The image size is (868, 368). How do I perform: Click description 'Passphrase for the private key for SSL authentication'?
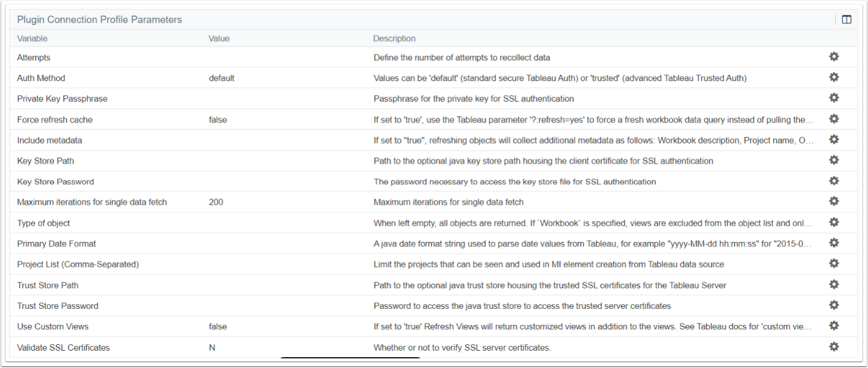pyautogui.click(x=474, y=99)
